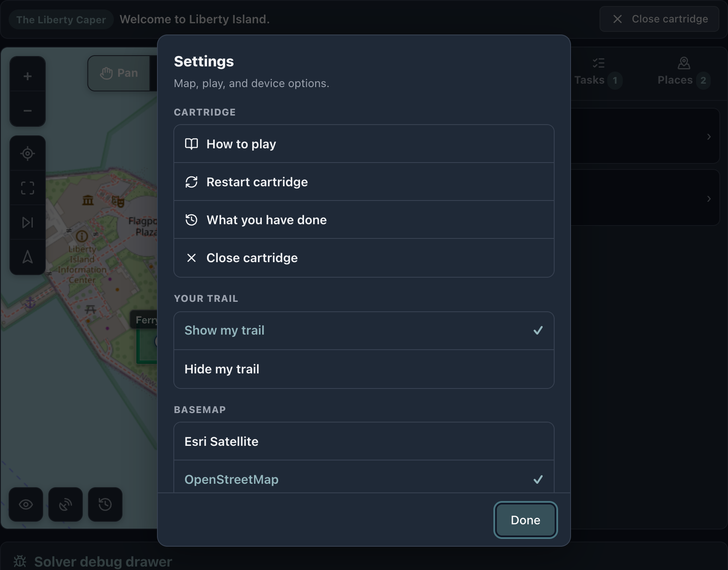Switch to the Tasks tab
Viewport: 728px width, 570px height.
click(x=599, y=73)
